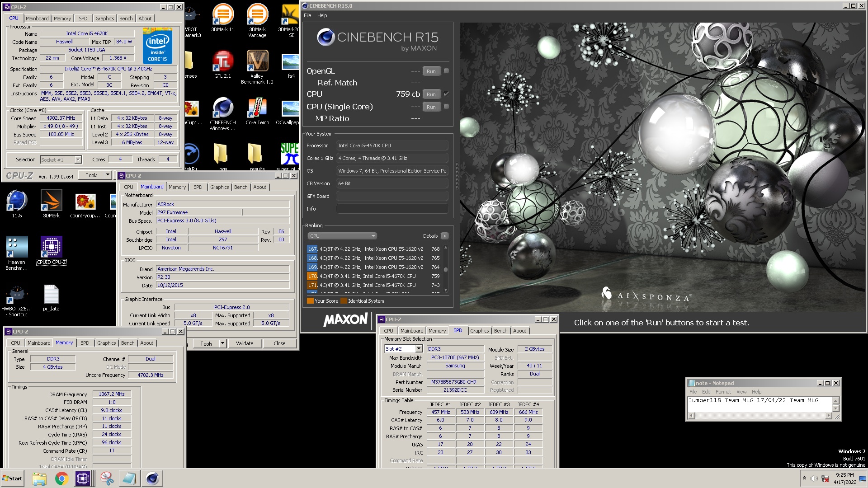This screenshot has height=488, width=868.
Task: Open pi_data file icon
Action: [x=51, y=298]
